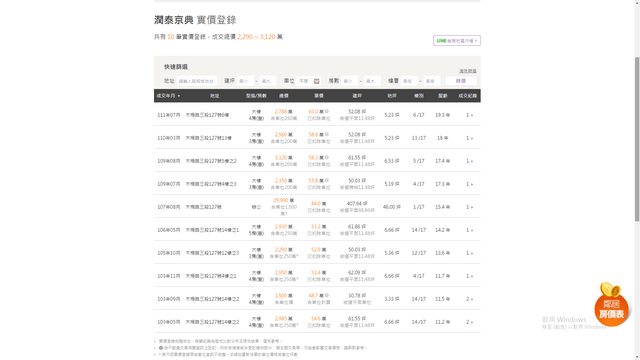Click the info icon beside 58.3萬 unit price

(x=327, y=157)
